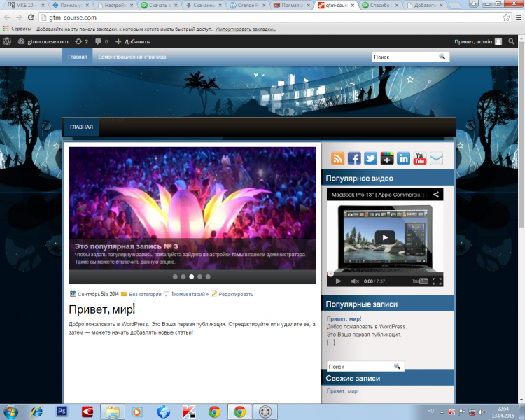Open the Twitter social icon
This screenshot has width=525, height=420.
(x=370, y=158)
